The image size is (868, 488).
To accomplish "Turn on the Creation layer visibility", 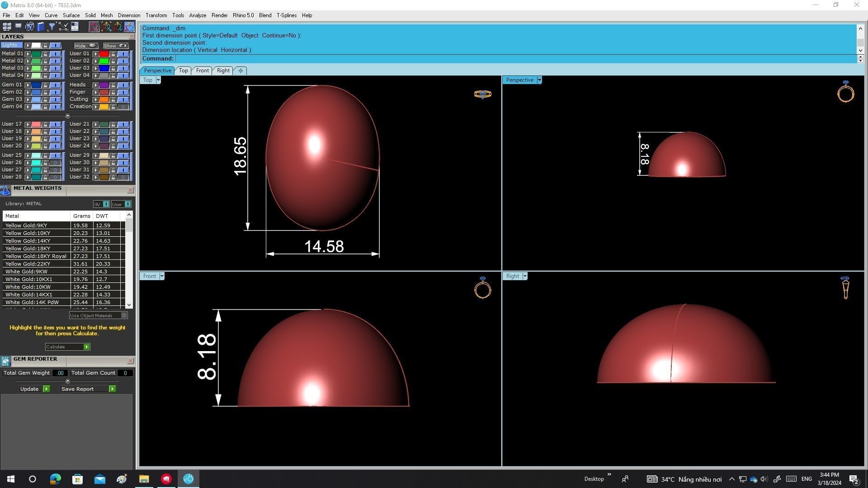I will 123,107.
